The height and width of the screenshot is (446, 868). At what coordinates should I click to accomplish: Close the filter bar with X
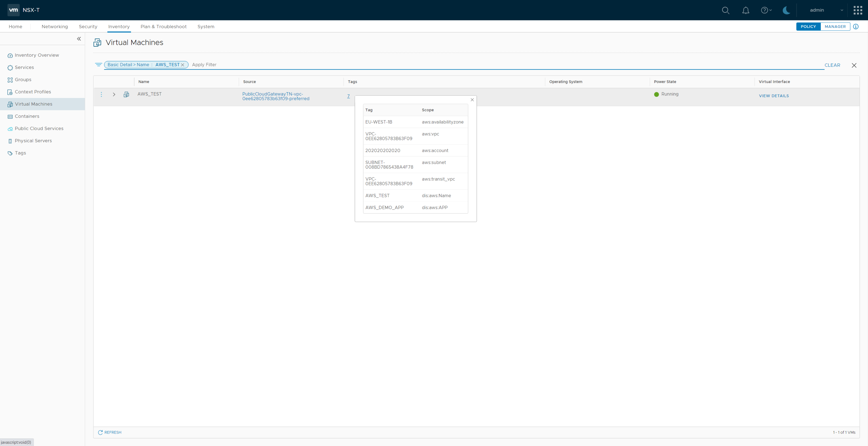coord(854,65)
